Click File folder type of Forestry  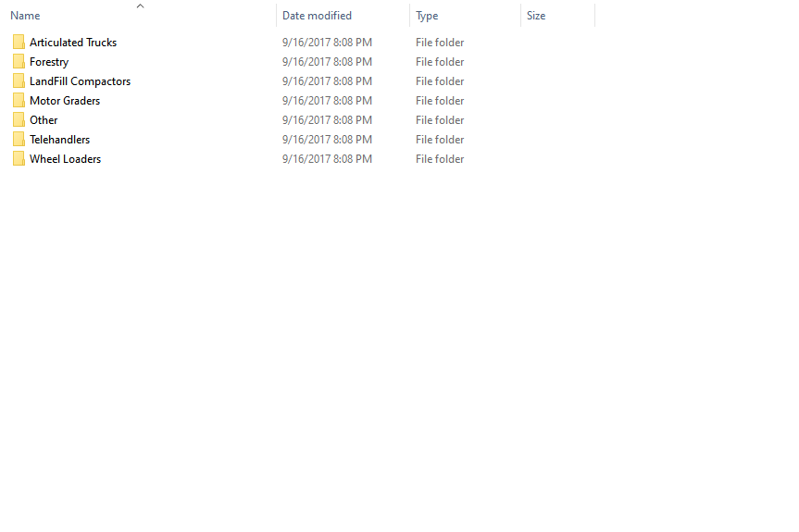pyautogui.click(x=440, y=62)
